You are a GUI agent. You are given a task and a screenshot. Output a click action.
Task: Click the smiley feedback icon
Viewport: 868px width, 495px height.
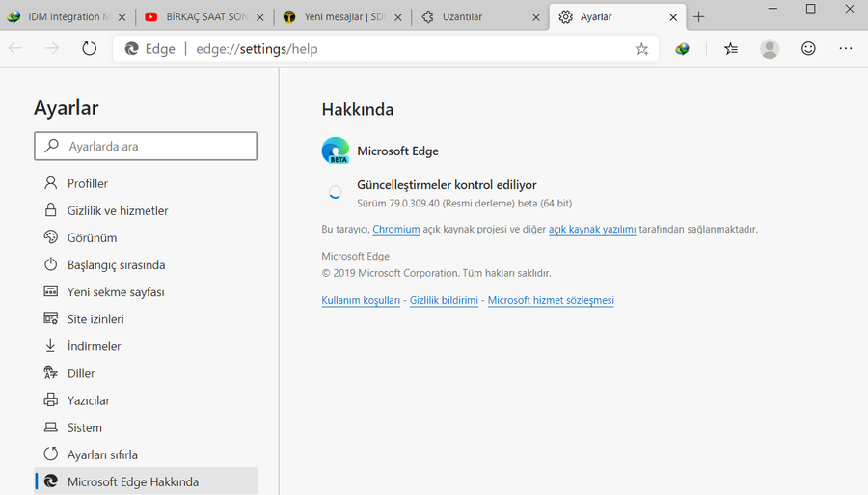tap(808, 48)
